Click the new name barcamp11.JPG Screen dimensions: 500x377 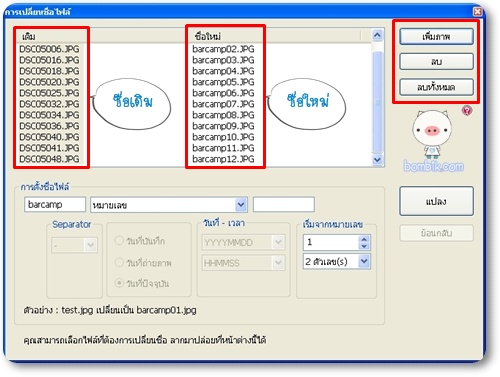[x=223, y=148]
